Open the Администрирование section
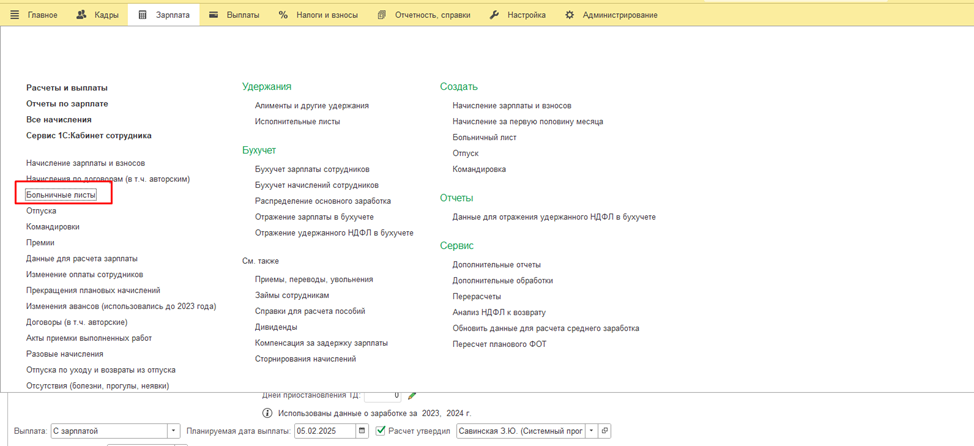The image size is (974, 446). pos(611,15)
